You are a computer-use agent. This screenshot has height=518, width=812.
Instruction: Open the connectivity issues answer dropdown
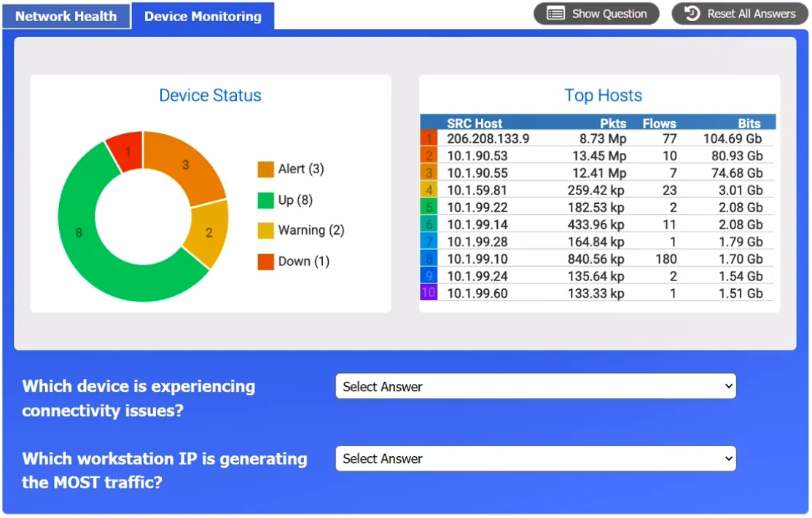[536, 387]
